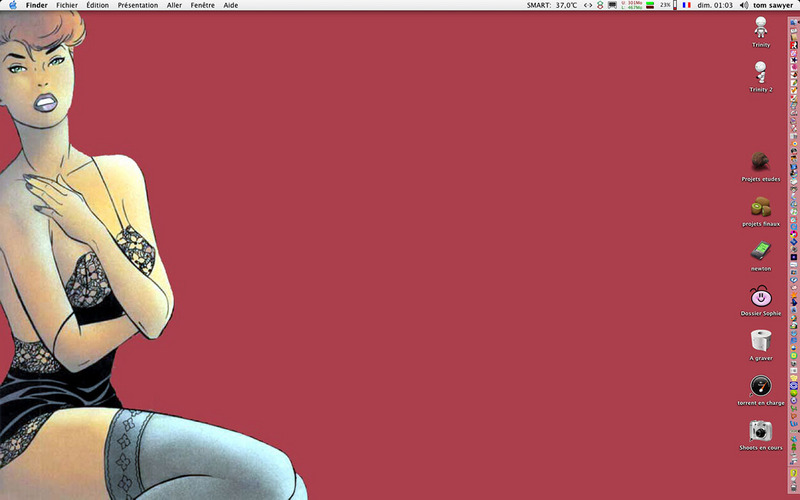The height and width of the screenshot is (500, 800).
Task: Open the Finder menu
Action: coord(36,5)
